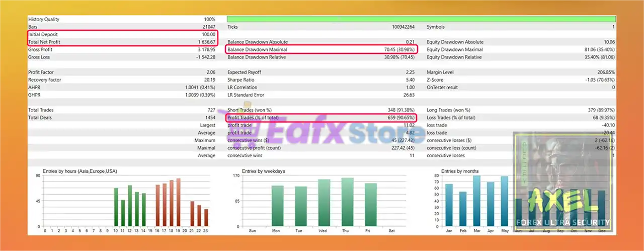Click the Symbols label
644x251 pixels.
435,27
